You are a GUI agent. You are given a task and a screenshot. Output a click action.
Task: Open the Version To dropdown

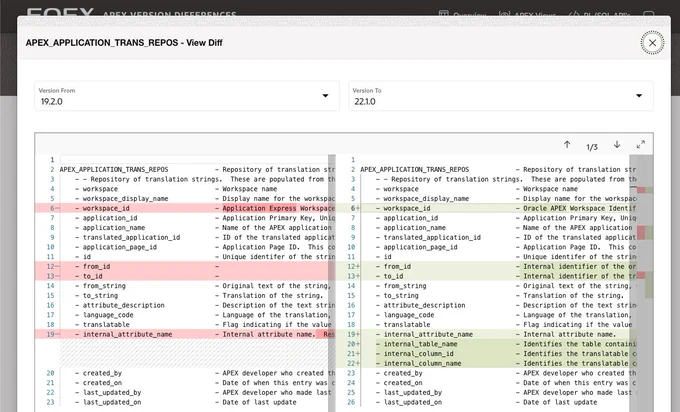pyautogui.click(x=501, y=96)
